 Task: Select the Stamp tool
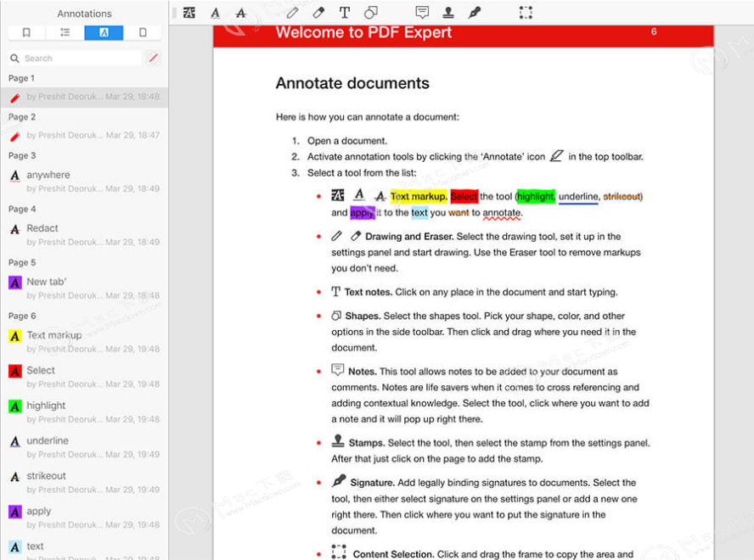[448, 13]
